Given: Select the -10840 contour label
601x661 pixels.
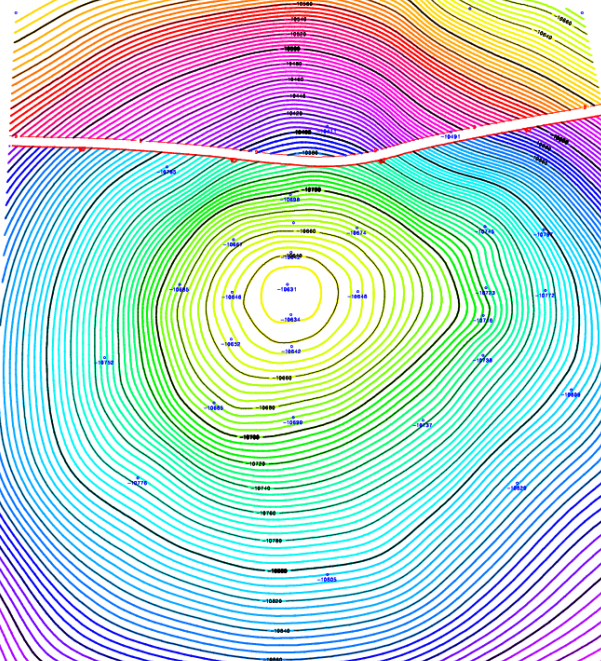Looking at the screenshot, I should [x=281, y=631].
